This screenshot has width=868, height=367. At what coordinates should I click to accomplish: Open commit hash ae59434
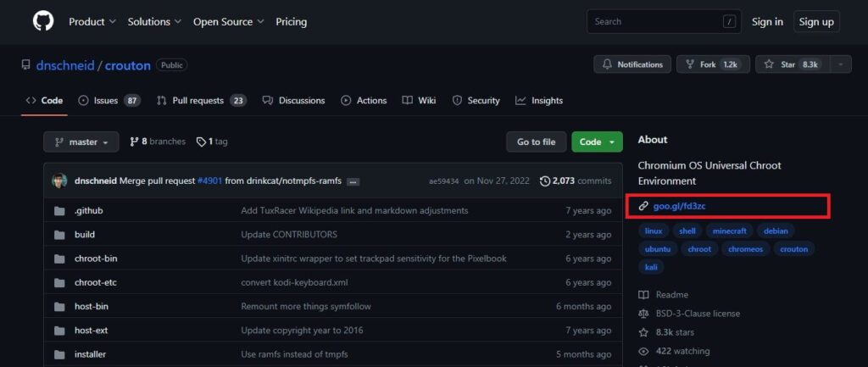click(x=443, y=181)
